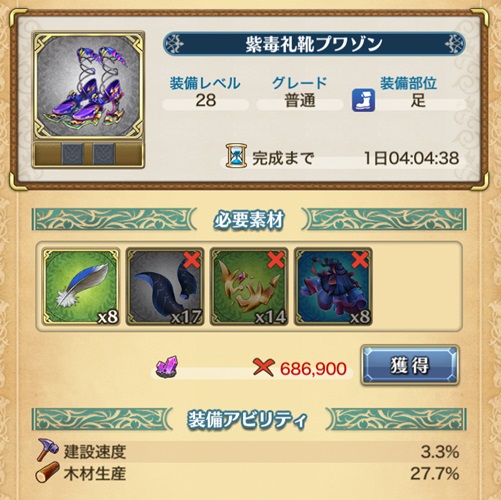Tap the グレード 普通 field
The image size is (501, 500).
pos(300,93)
